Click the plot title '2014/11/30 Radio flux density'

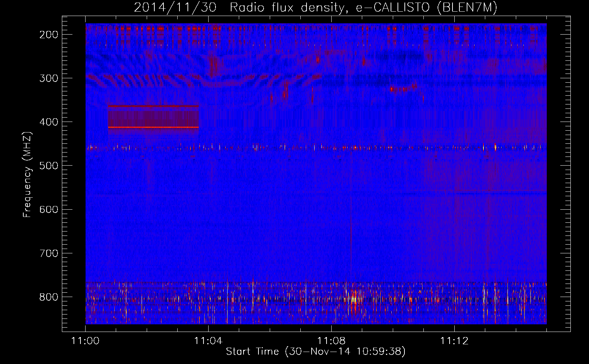(315, 8)
